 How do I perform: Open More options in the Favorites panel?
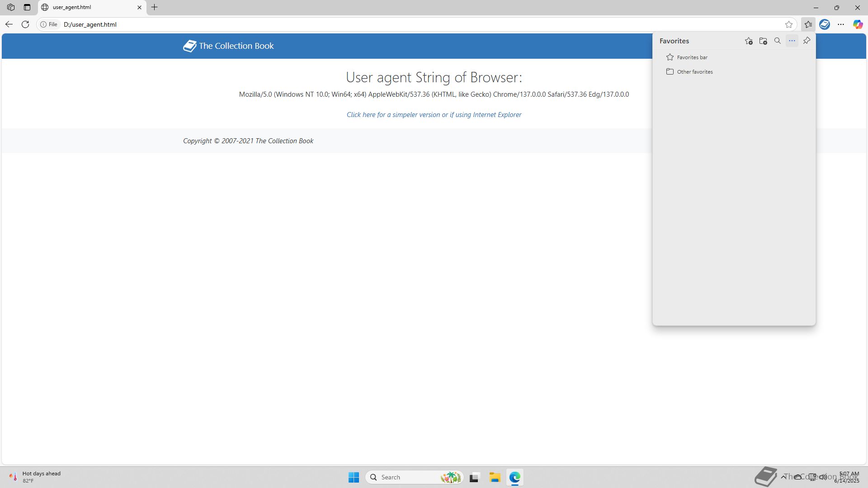[792, 41]
